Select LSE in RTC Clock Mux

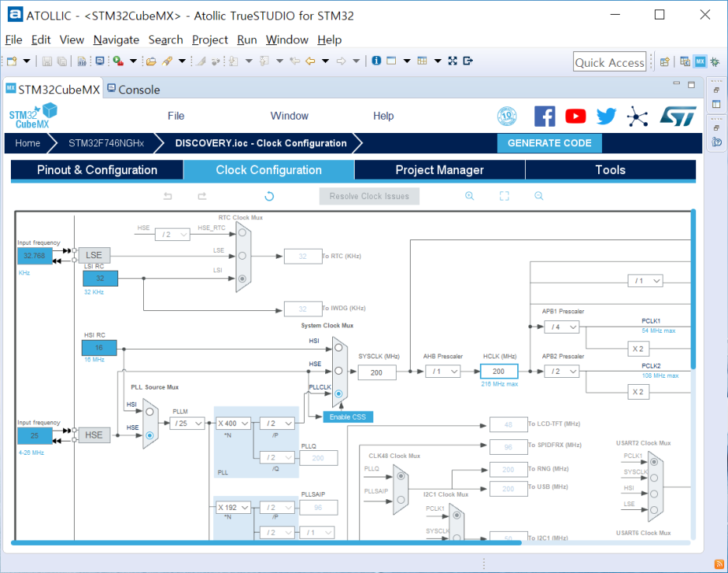(243, 256)
